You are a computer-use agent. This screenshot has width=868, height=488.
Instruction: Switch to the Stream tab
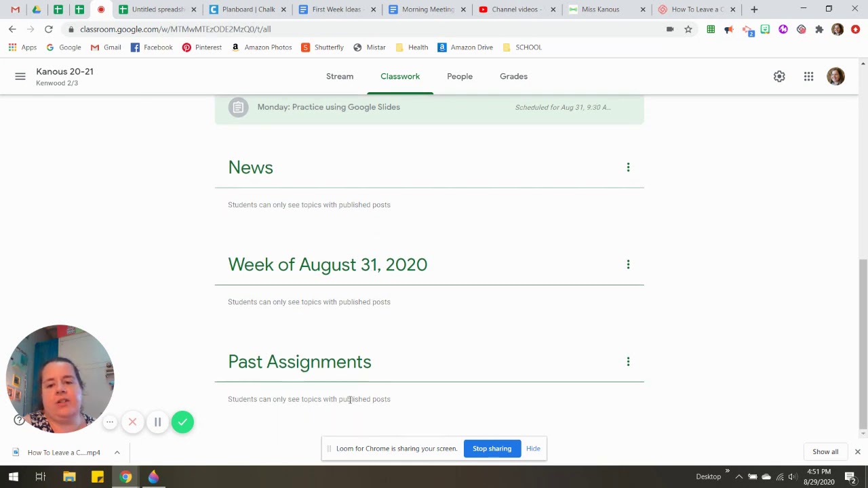pyautogui.click(x=340, y=77)
